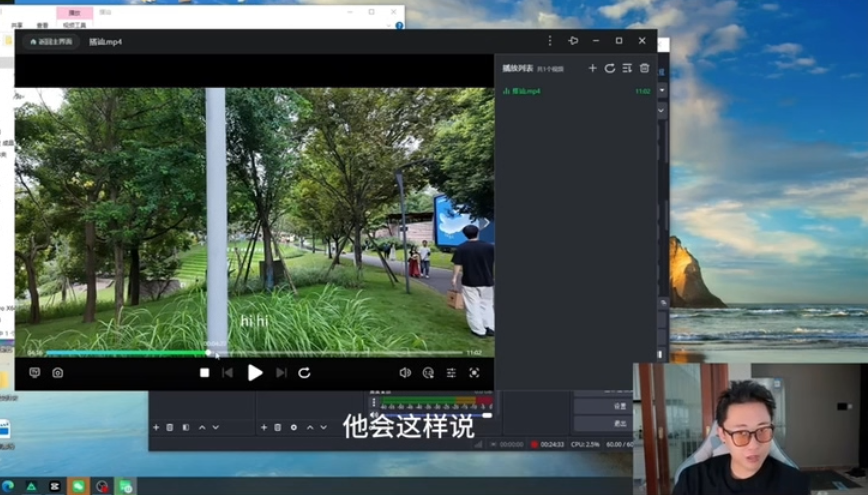The height and width of the screenshot is (495, 868).
Task: Change playlist sort order
Action: [627, 68]
